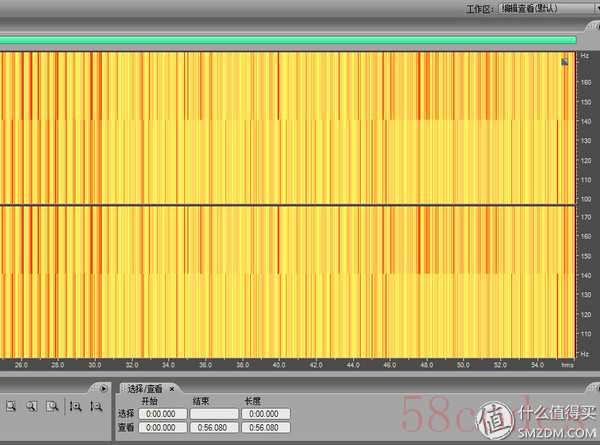Viewport: 600px width, 445px height.
Task: Click the 查看 row 开始 time field
Action: click(x=163, y=427)
